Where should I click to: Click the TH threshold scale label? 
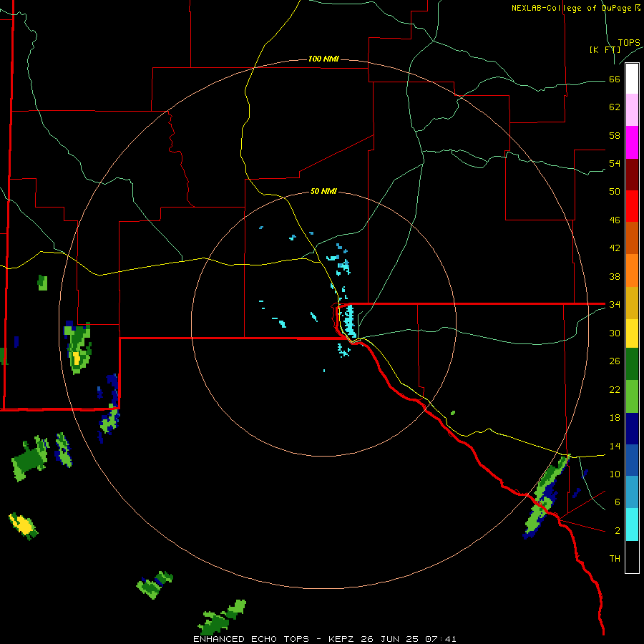tap(615, 559)
